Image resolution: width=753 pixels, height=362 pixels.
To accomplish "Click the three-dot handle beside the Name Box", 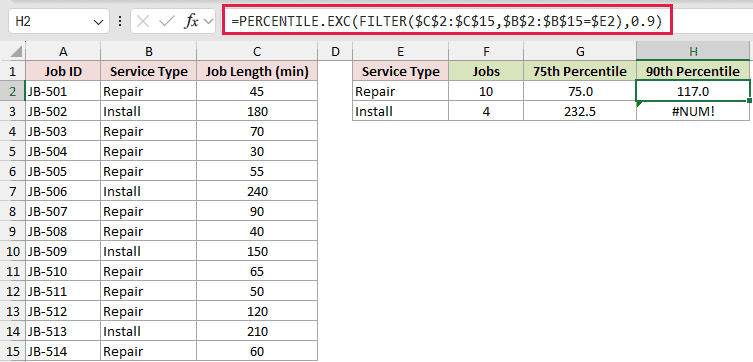I will [x=120, y=21].
